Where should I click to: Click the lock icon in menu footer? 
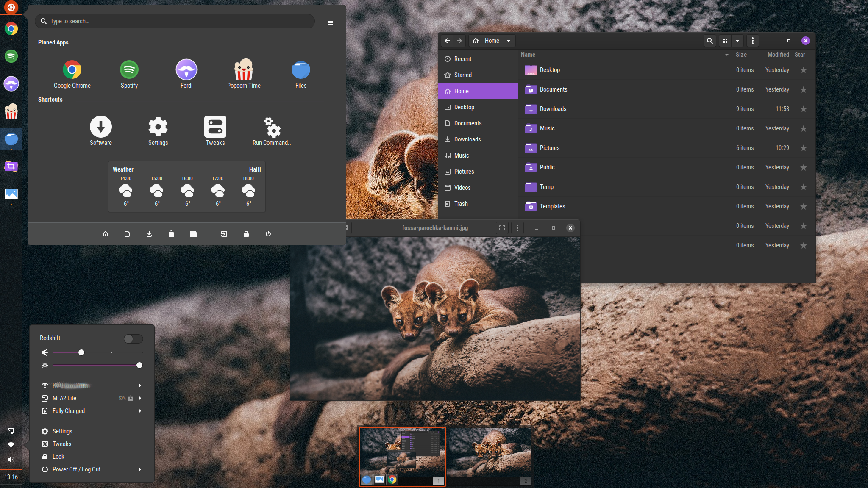point(246,234)
